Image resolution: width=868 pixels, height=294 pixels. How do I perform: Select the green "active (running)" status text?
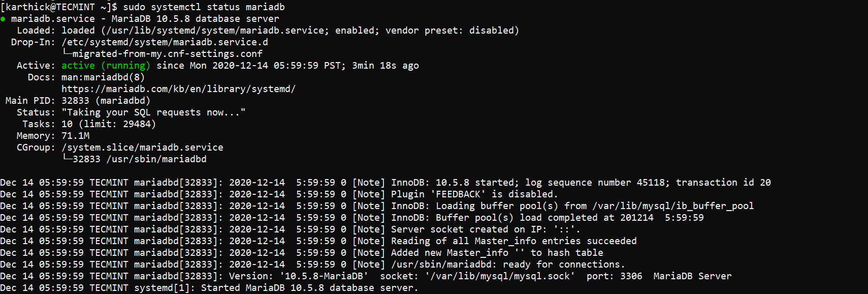[x=106, y=66]
